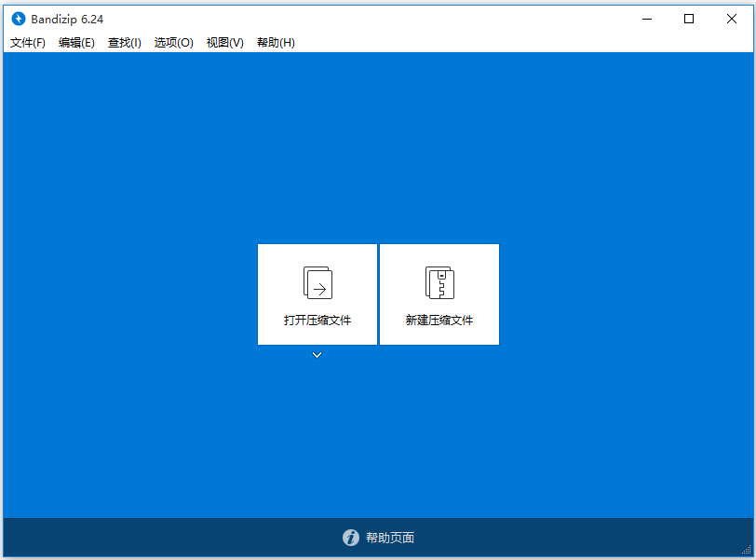The height and width of the screenshot is (560, 756).
Task: Open the 选项(O) menu
Action: click(173, 42)
